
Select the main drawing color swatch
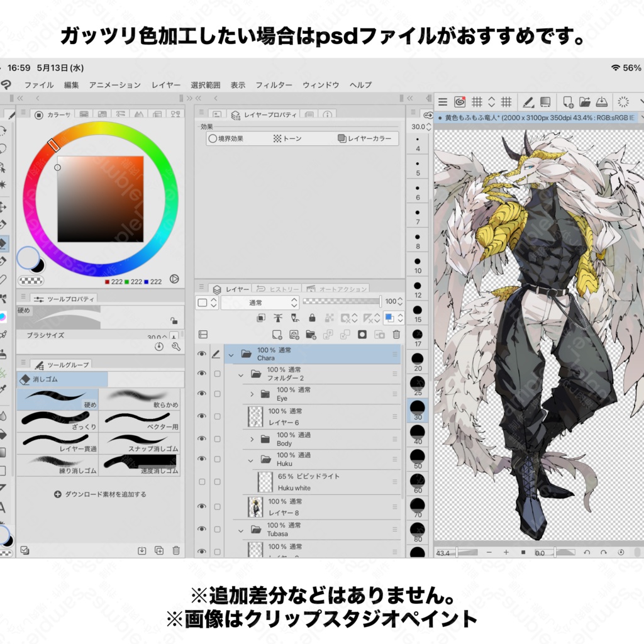click(28, 257)
